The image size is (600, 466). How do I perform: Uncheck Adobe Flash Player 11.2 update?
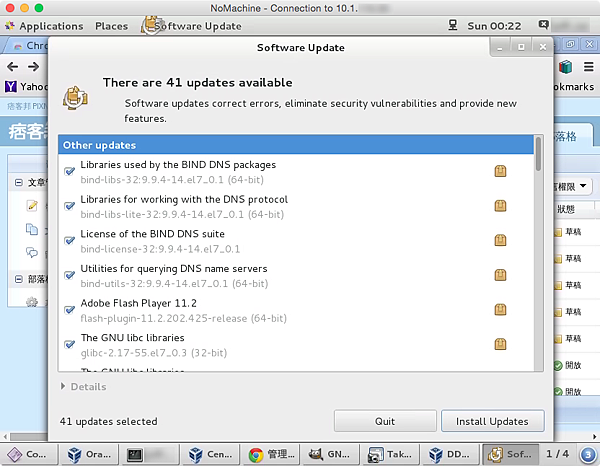click(69, 310)
